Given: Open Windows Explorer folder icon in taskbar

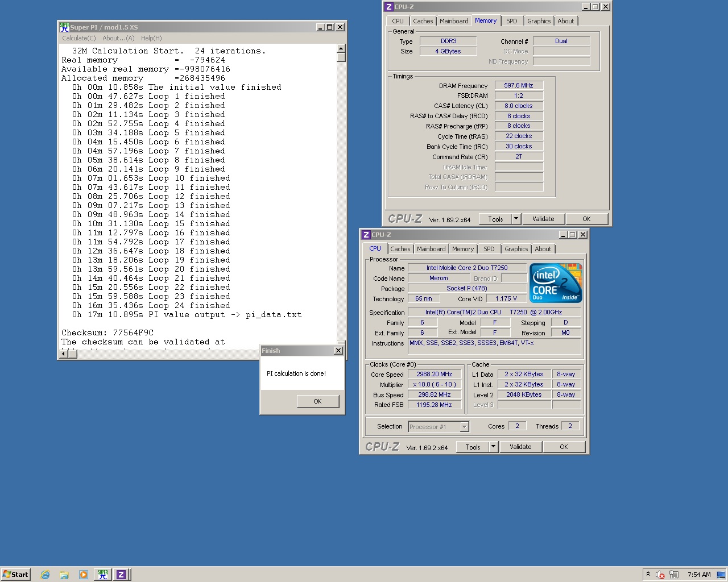Looking at the screenshot, I should point(64,575).
